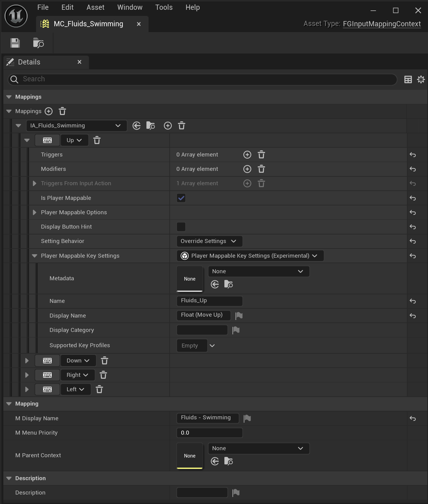The height and width of the screenshot is (504, 428).
Task: Add a key binding to IA_Fluids_Swimming
Action: (168, 126)
